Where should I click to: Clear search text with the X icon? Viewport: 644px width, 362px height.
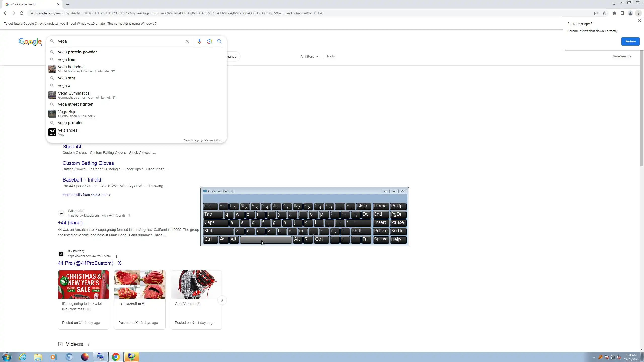187,41
